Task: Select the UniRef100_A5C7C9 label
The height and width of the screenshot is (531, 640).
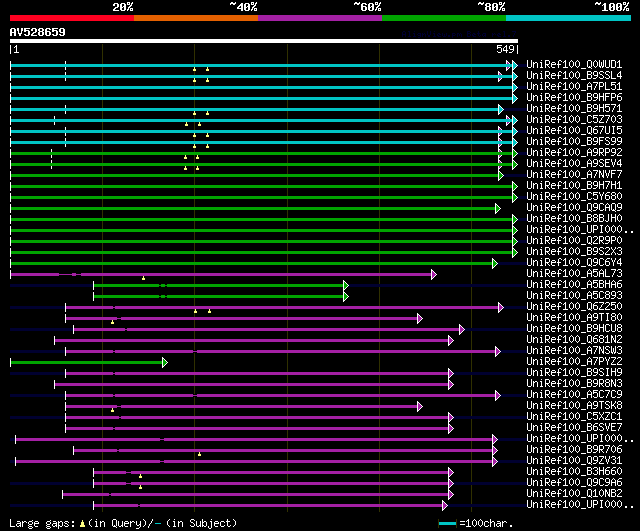Action: click(574, 395)
